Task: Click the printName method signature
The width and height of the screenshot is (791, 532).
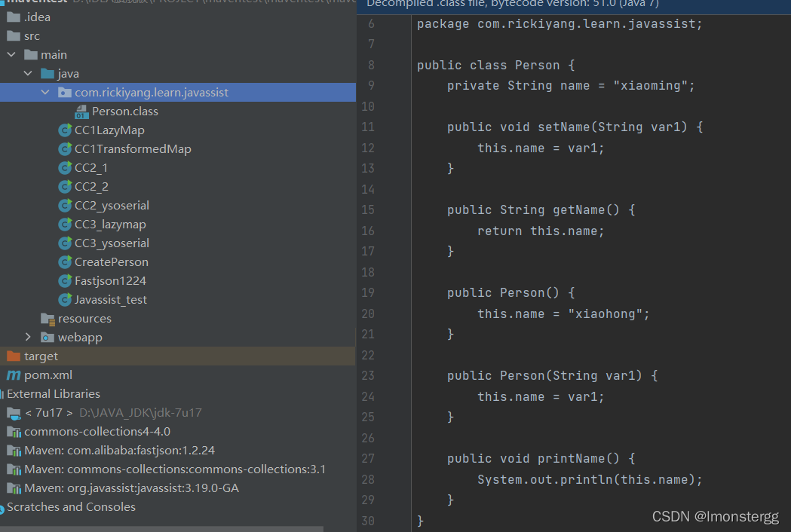Action: 541,459
